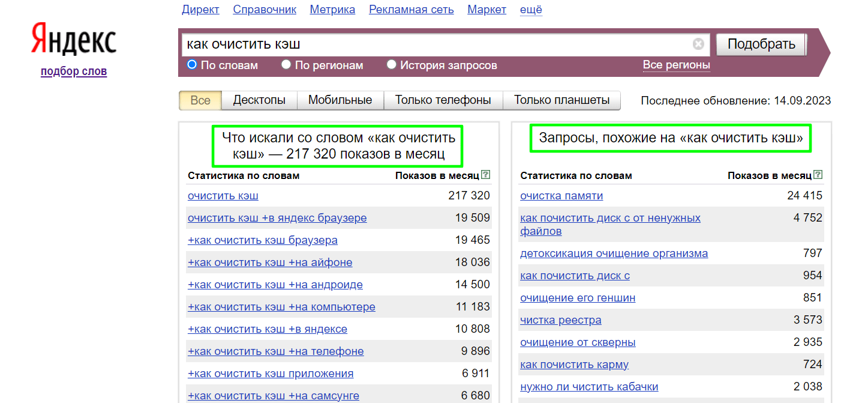Click the 9 896 impressions value

click(476, 351)
